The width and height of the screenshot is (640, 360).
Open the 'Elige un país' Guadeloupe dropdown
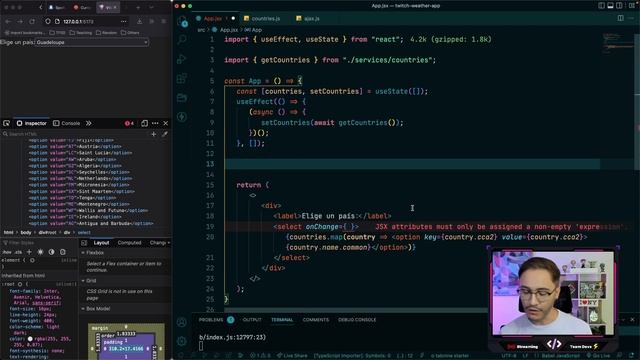point(92,42)
